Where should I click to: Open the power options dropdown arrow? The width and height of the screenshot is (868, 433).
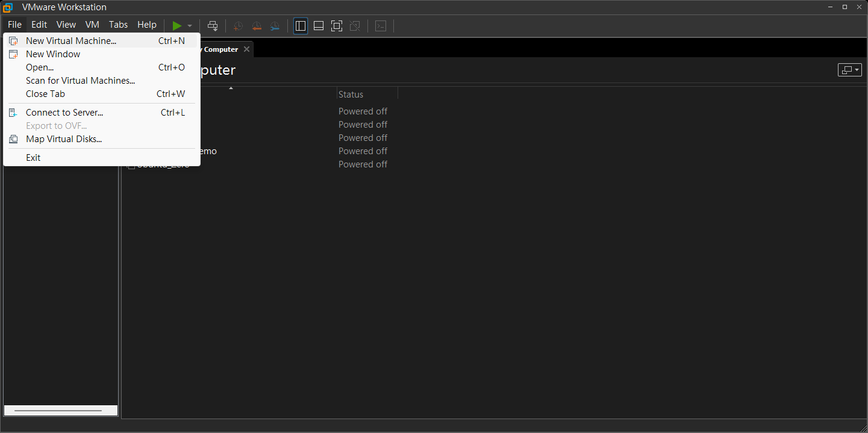190,26
